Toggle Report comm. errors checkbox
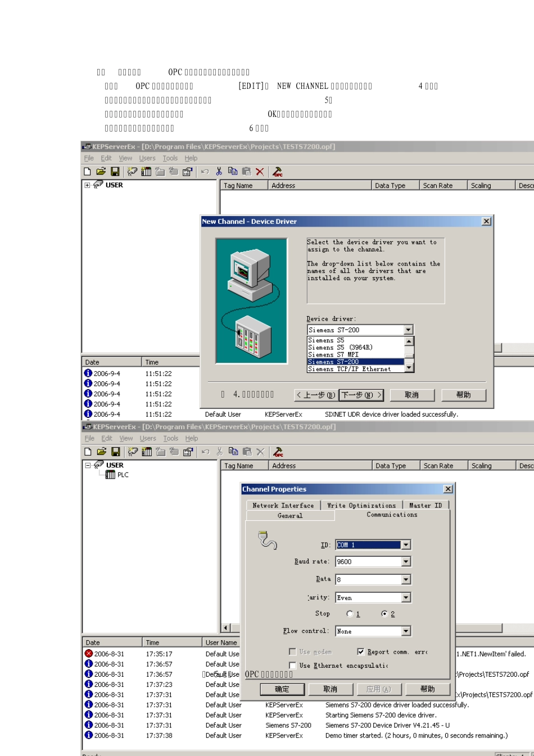This screenshot has width=534, height=756. 361,651
